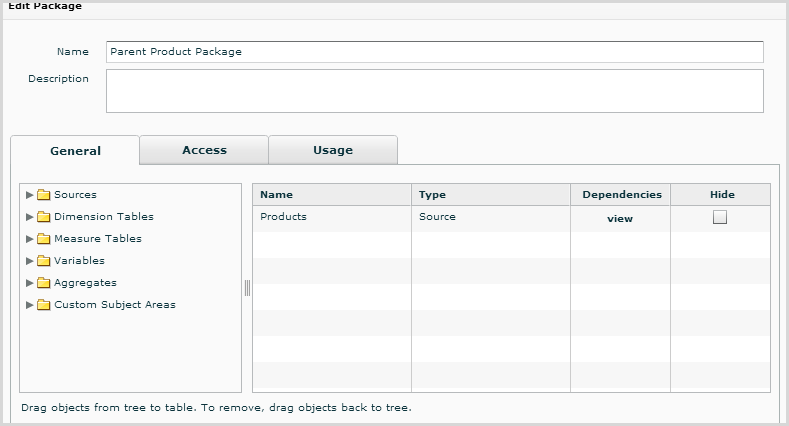Click the Description text area
The image size is (789, 426).
pos(435,91)
